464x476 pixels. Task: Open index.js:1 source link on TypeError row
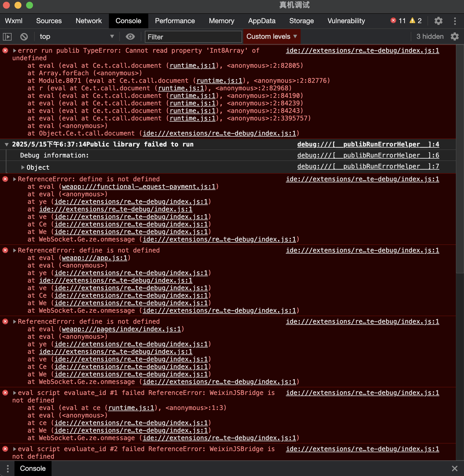coord(363,50)
